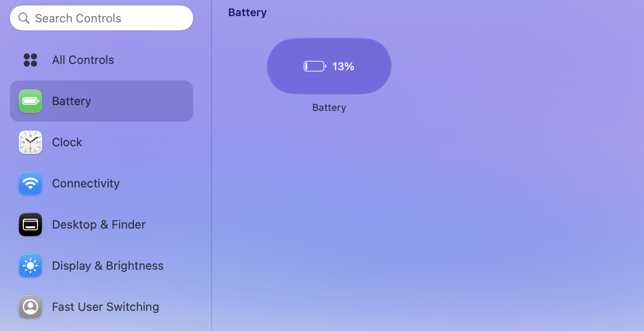Viewport: 644px width, 331px height.
Task: Click the magnifying glass search icon
Action: click(x=24, y=18)
